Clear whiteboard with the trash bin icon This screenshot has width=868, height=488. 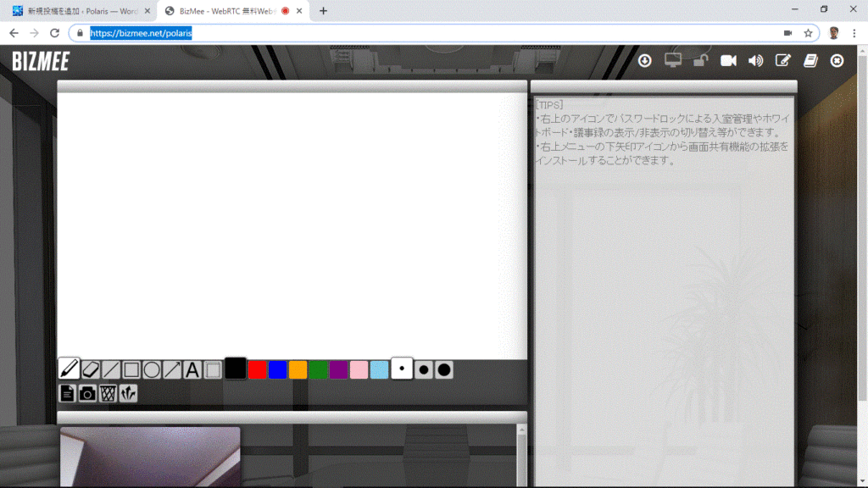(108, 393)
